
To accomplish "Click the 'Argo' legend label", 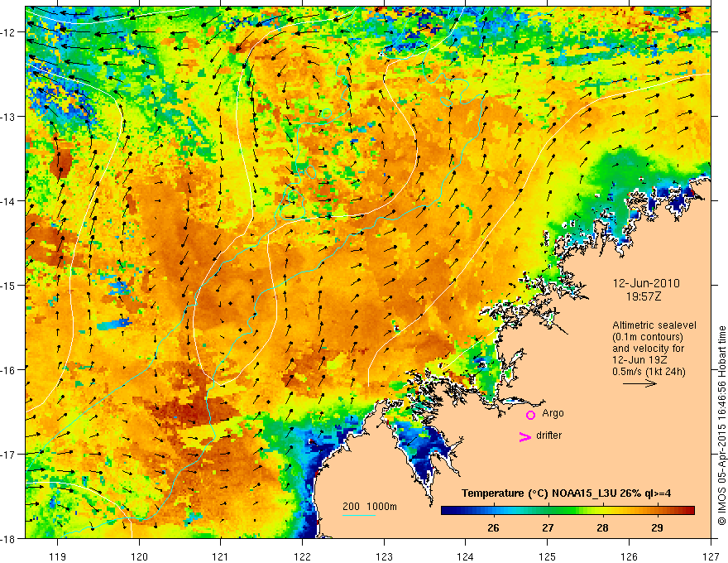I will (x=553, y=413).
